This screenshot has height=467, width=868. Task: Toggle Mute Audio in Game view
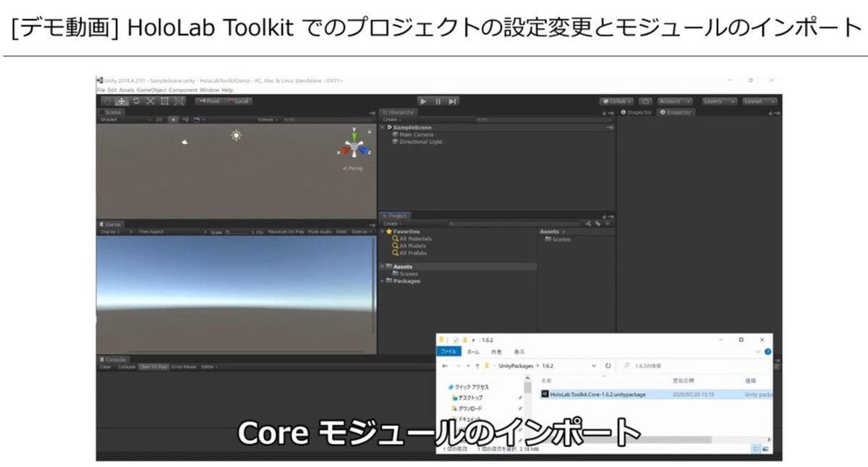[x=320, y=232]
